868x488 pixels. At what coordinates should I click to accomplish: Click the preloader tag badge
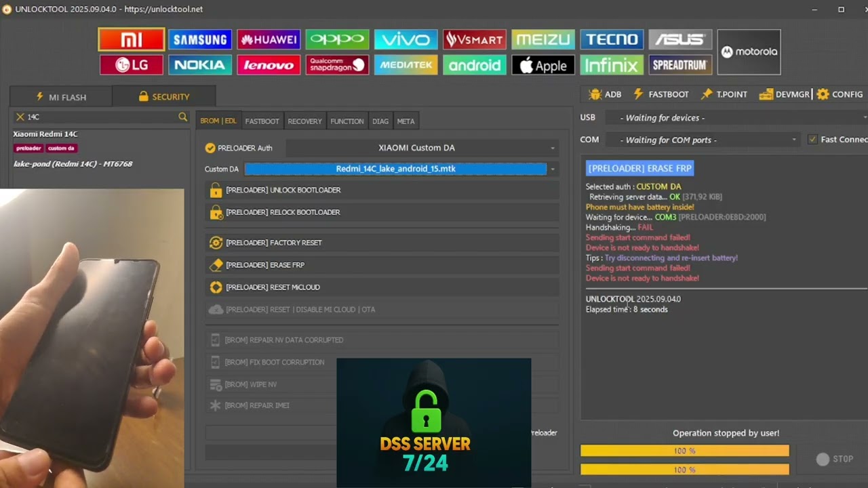[28, 148]
